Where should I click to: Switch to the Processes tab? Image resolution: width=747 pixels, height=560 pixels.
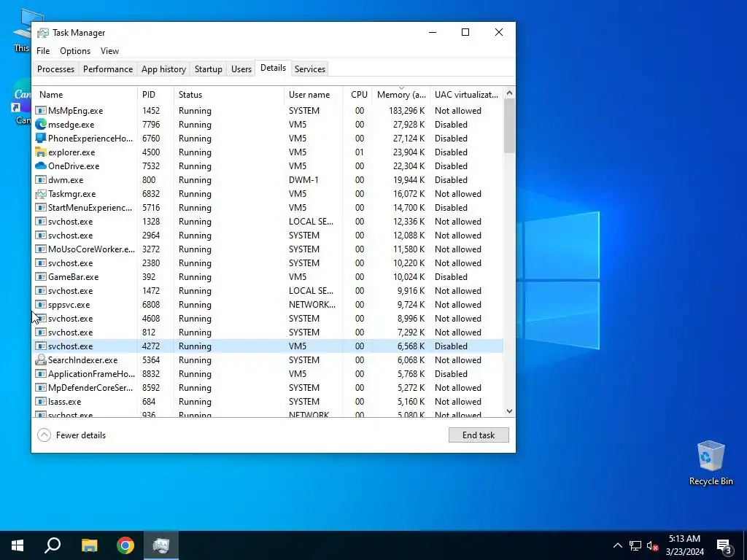pyautogui.click(x=55, y=69)
